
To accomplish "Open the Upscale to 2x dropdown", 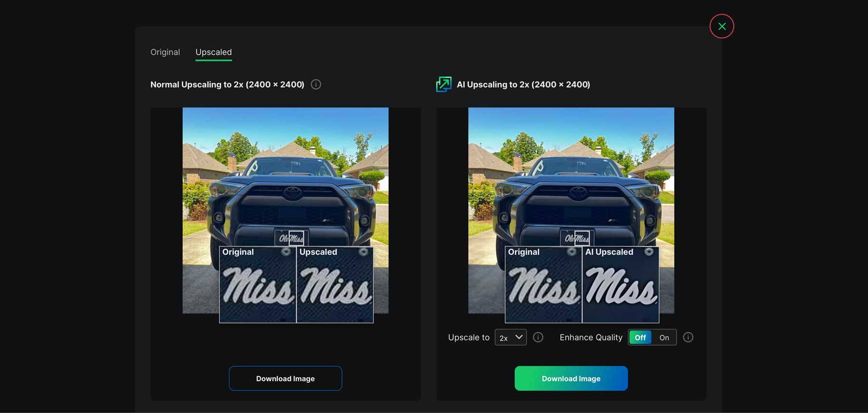I will pyautogui.click(x=511, y=337).
